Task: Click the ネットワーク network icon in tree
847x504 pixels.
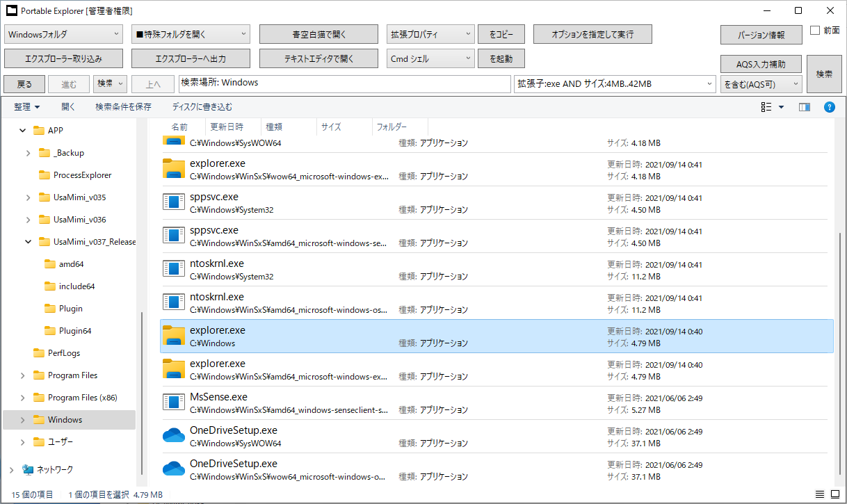Action: coord(28,470)
